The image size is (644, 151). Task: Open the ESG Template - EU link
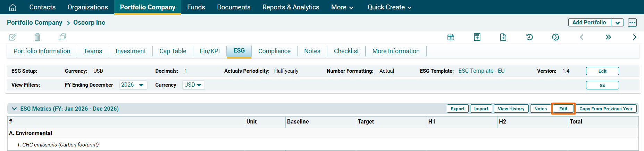tap(481, 71)
